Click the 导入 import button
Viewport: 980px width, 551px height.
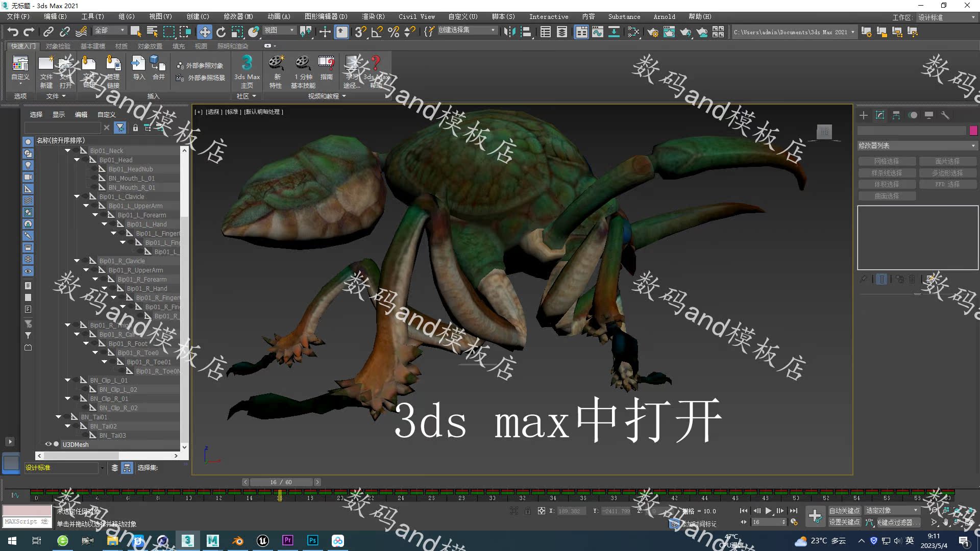tap(138, 68)
